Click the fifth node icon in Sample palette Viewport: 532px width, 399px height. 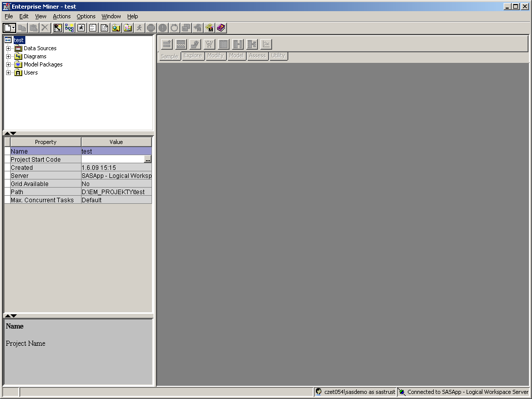(223, 44)
